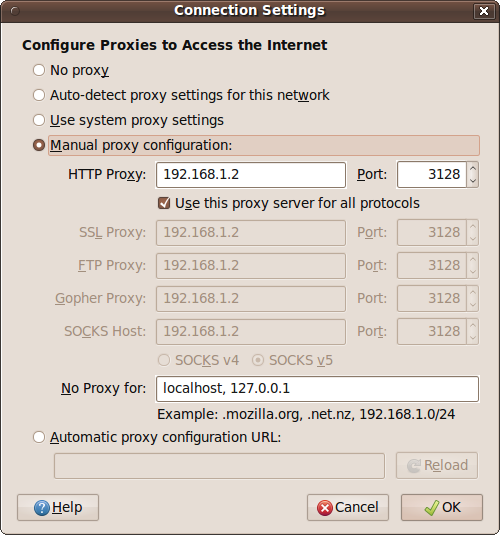
Task: Uncheck Use this proxy server for all protocols
Action: click(164, 203)
